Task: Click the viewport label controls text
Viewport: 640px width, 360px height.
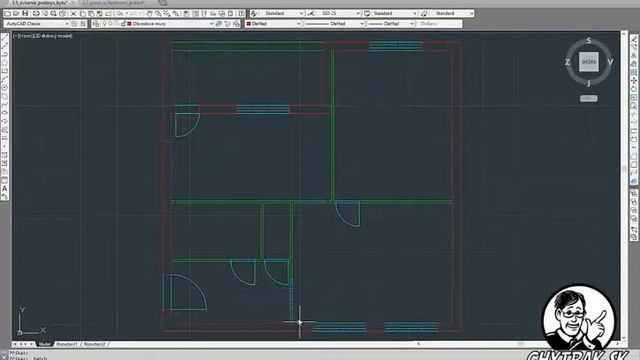Action: click(x=43, y=36)
